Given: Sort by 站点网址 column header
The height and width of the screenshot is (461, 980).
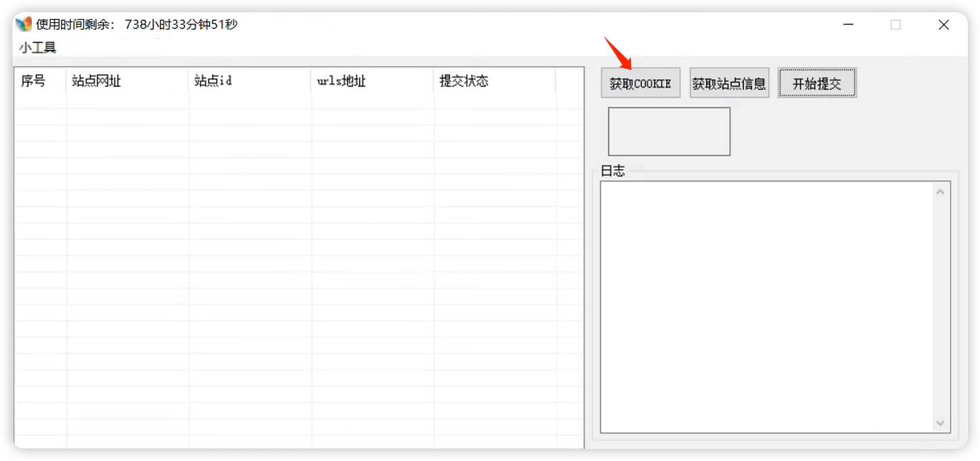Looking at the screenshot, I should click(127, 81).
